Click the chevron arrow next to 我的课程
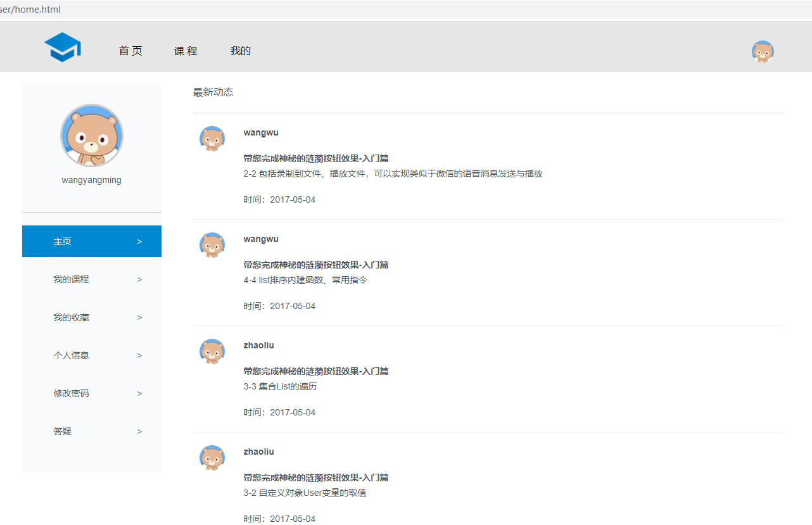Viewport: 812px width, 525px height. coord(139,279)
